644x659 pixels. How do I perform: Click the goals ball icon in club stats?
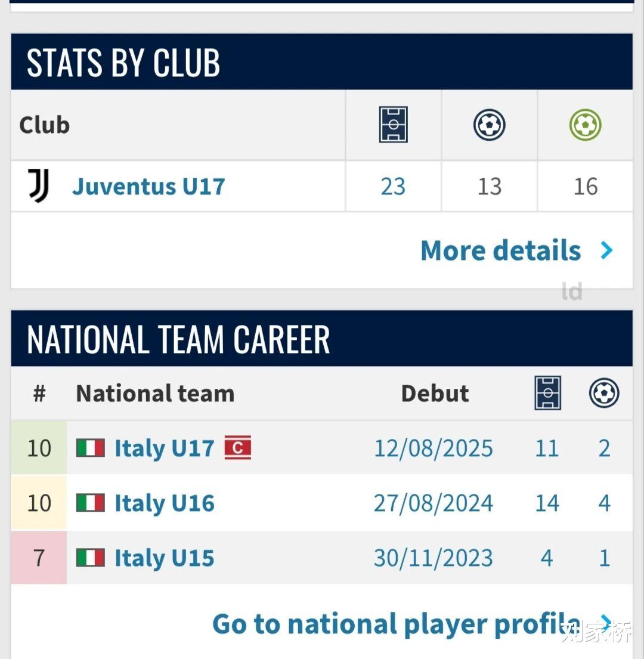pyautogui.click(x=489, y=125)
